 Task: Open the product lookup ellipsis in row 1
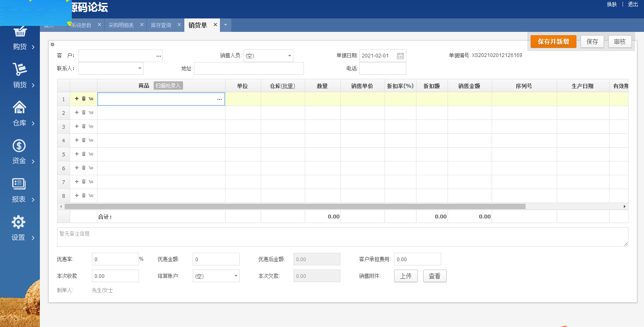[x=219, y=99]
